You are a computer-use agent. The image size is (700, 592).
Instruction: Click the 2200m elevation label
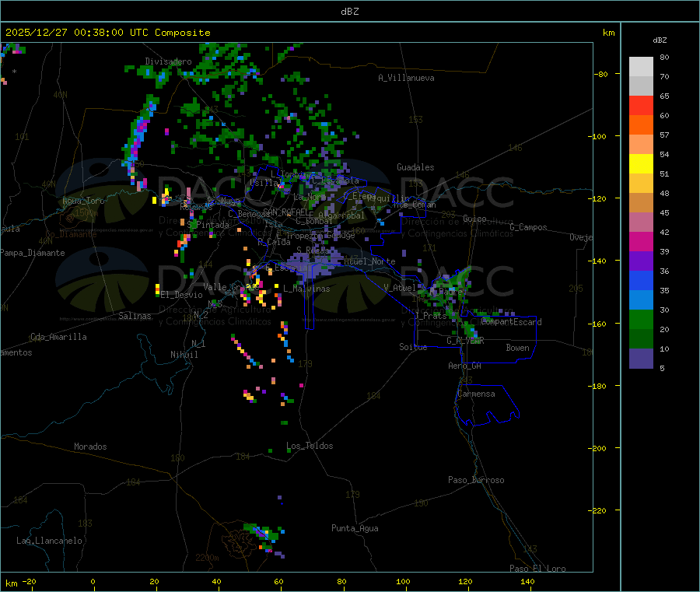click(207, 558)
